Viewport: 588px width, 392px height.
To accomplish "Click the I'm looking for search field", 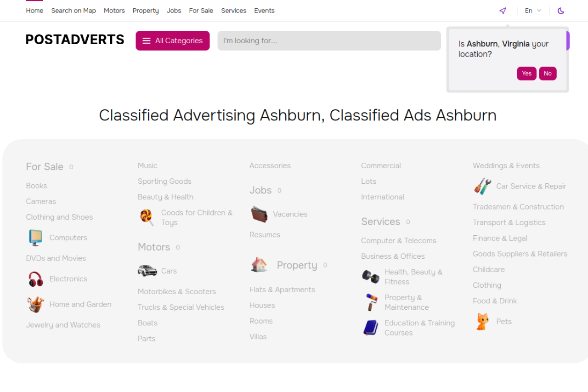I will [x=329, y=40].
